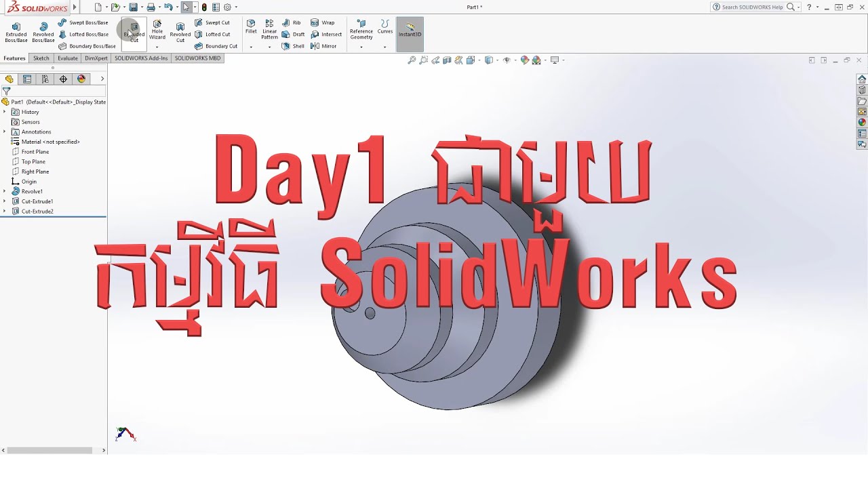
Task: Expand the SOLIDWORKS menu flyout arrow
Action: [75, 7]
